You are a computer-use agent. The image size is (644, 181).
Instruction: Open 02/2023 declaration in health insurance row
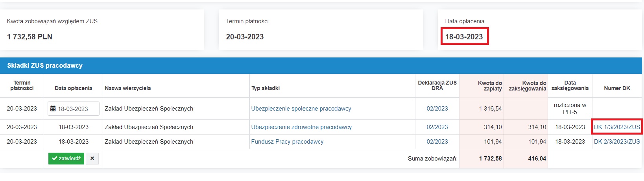[437, 127]
